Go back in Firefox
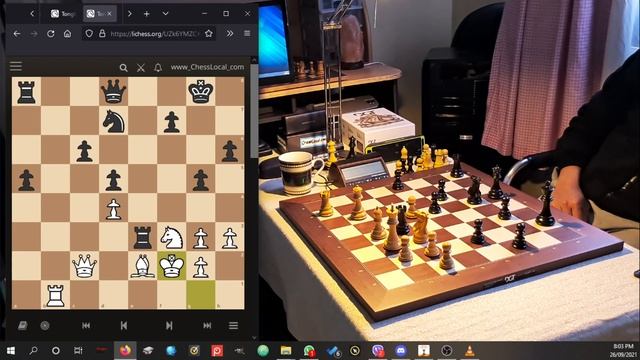Image resolution: width=640 pixels, height=360 pixels. (x=17, y=33)
